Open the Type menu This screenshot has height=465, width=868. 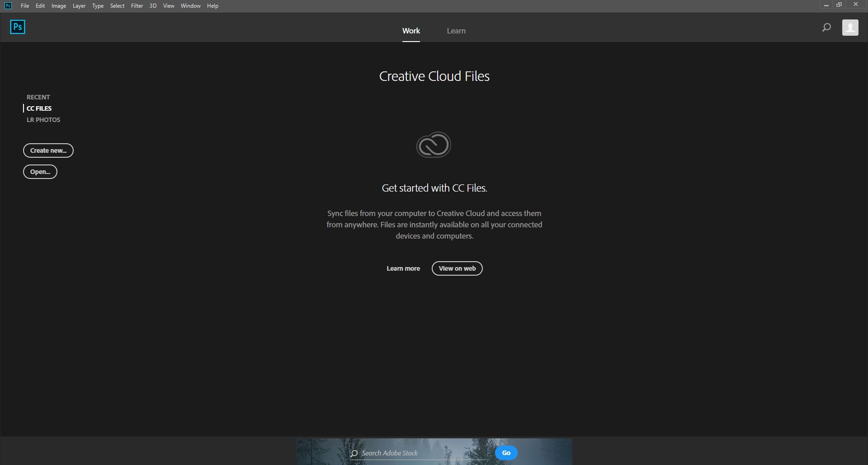[98, 6]
